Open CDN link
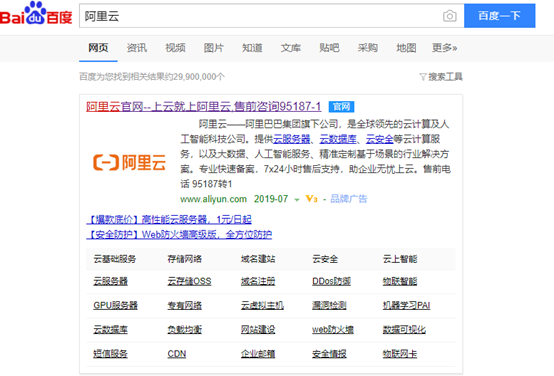The height and width of the screenshot is (376, 554). tap(177, 354)
